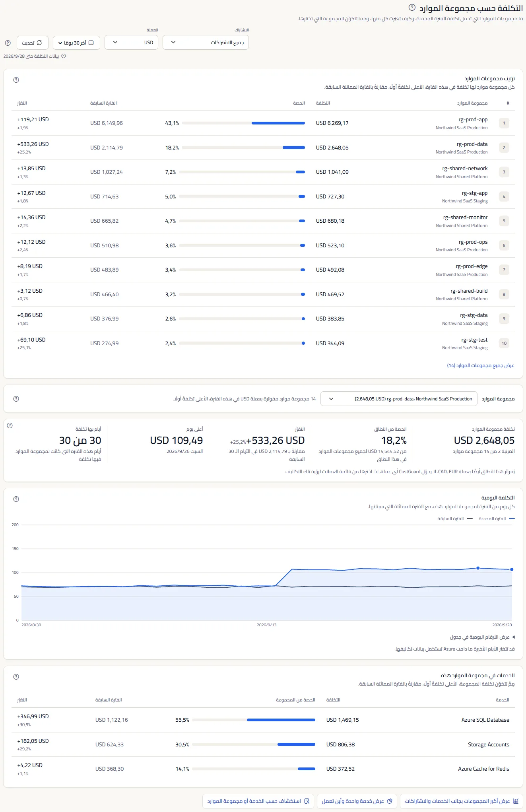Click the Storage Accounts service row
This screenshot has width=526, height=812.
click(263, 744)
